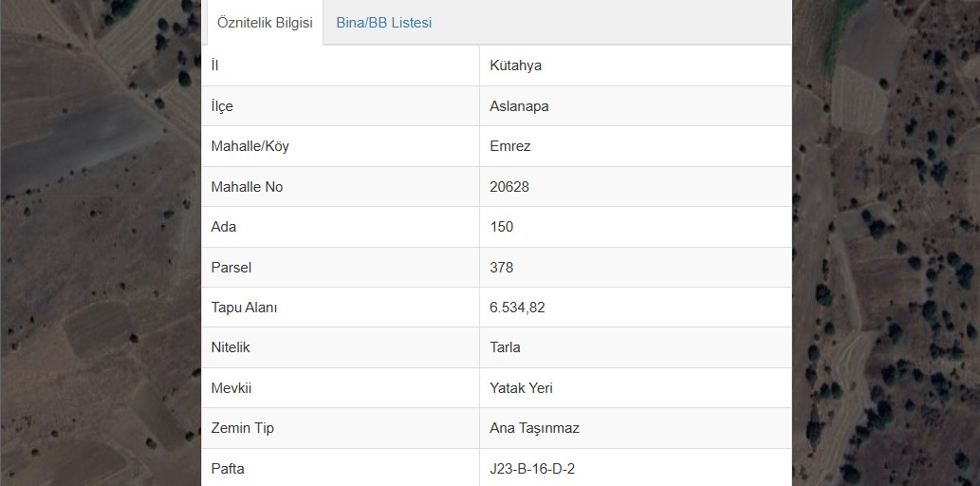
Task: Click the İlçe field label
Action: [222, 106]
